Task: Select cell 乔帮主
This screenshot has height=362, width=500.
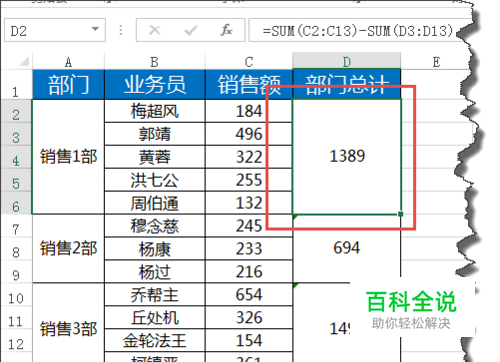Action: pyautogui.click(x=155, y=295)
